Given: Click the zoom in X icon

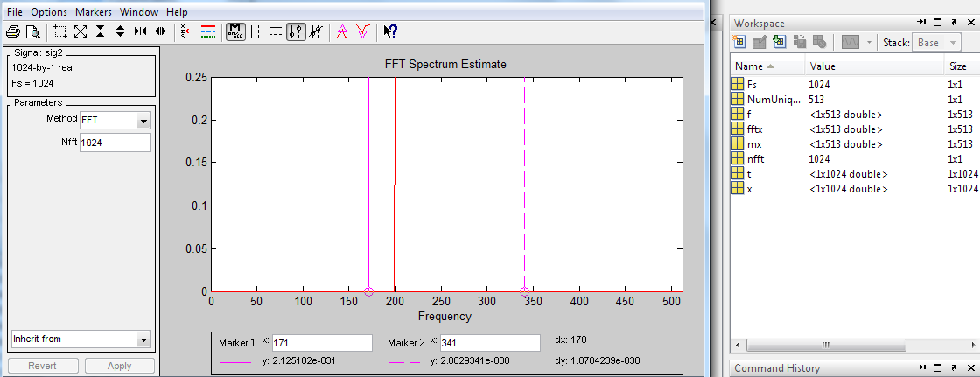Looking at the screenshot, I should [140, 31].
